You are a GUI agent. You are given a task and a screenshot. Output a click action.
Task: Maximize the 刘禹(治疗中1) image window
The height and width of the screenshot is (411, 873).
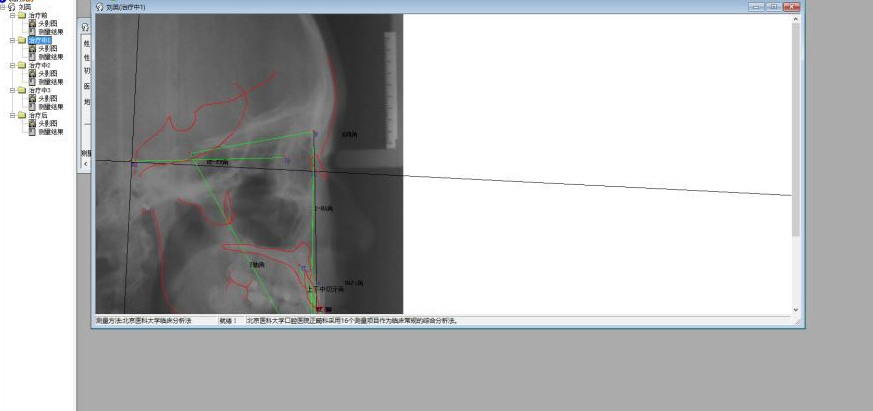point(774,7)
